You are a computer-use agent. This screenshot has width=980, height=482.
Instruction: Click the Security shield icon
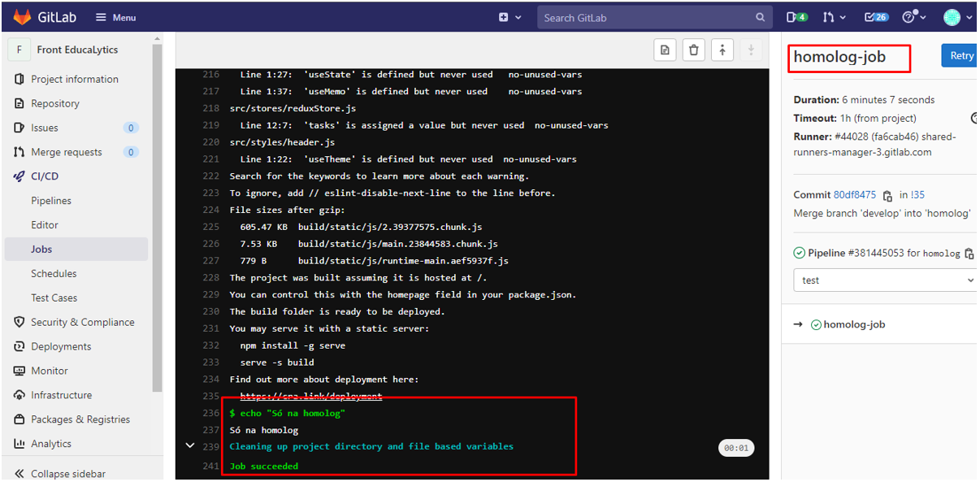click(20, 322)
